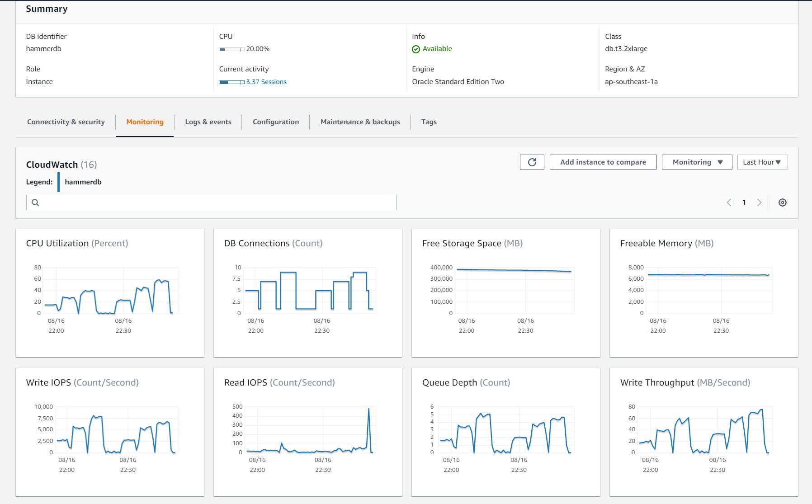812x504 pixels.
Task: Click Add instance to compare button
Action: point(603,162)
